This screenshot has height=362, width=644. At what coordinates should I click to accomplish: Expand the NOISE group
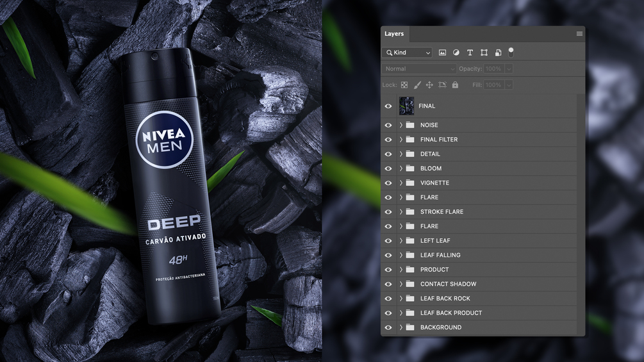[x=401, y=125]
